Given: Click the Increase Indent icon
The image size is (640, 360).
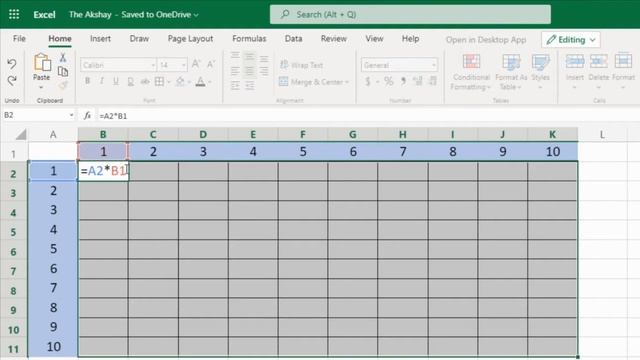Looking at the screenshot, I should click(249, 85).
